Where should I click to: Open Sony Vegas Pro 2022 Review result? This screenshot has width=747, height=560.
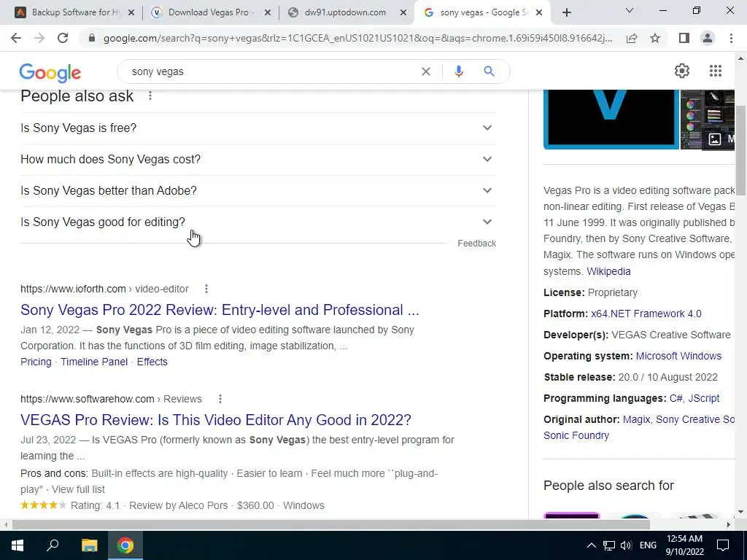[x=220, y=310]
